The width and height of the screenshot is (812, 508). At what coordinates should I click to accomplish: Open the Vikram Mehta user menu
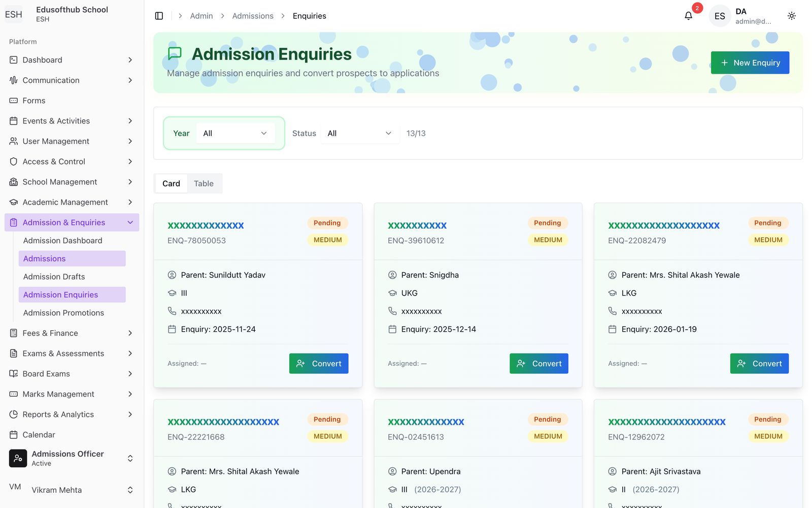[72, 490]
